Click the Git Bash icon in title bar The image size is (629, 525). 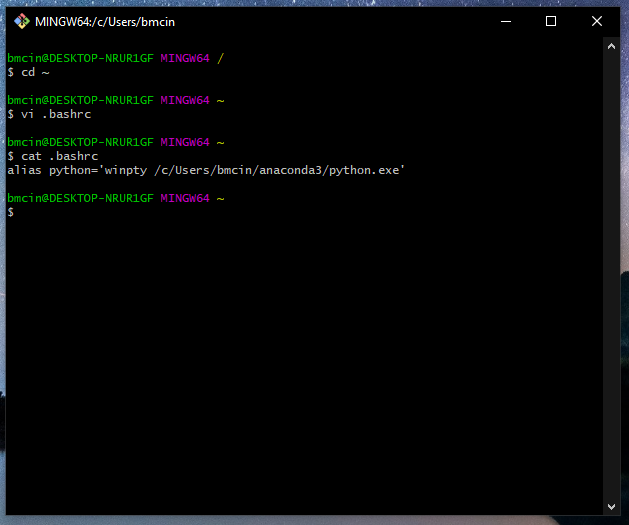tap(22, 21)
